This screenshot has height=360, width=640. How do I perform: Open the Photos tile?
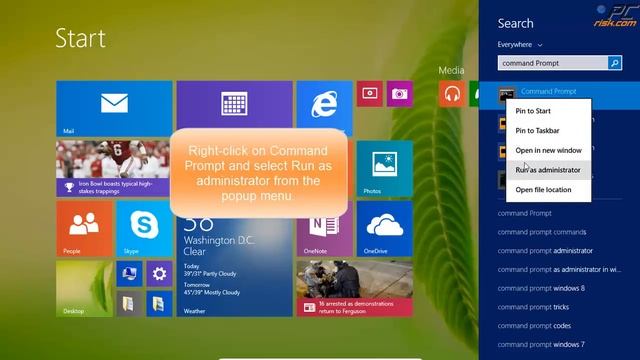coord(384,169)
